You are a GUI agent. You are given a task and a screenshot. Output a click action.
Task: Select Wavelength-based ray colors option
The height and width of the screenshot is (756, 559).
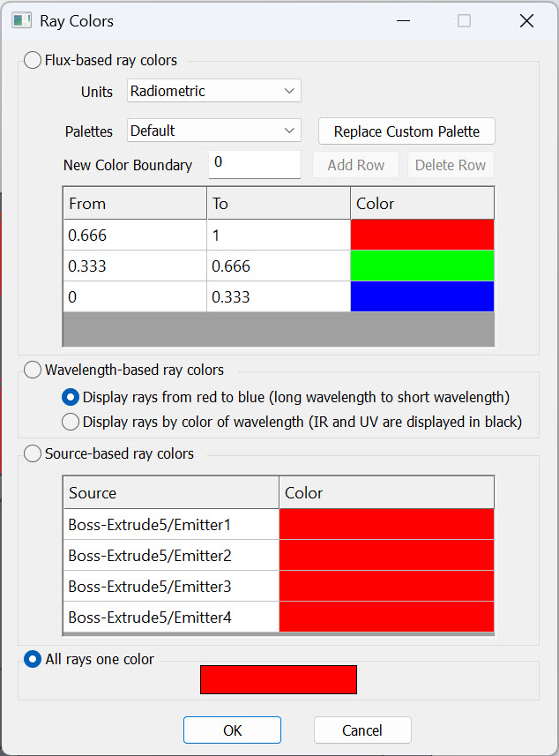pyautogui.click(x=33, y=370)
